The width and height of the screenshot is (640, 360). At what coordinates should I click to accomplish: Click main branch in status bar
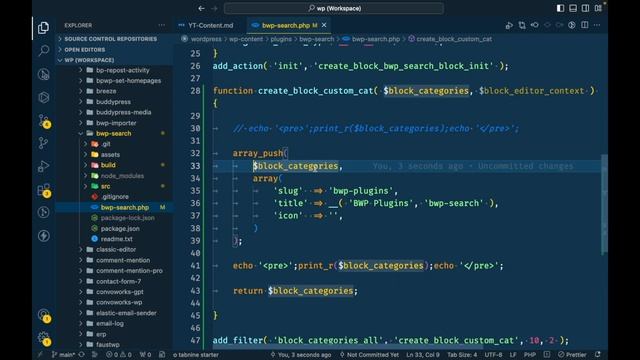(63, 355)
